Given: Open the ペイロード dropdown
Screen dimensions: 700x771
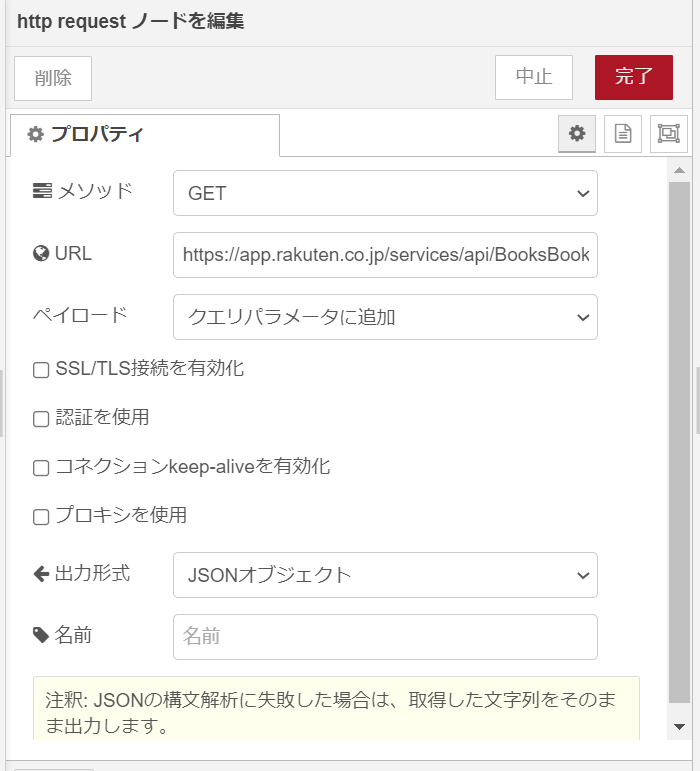Looking at the screenshot, I should point(385,317).
